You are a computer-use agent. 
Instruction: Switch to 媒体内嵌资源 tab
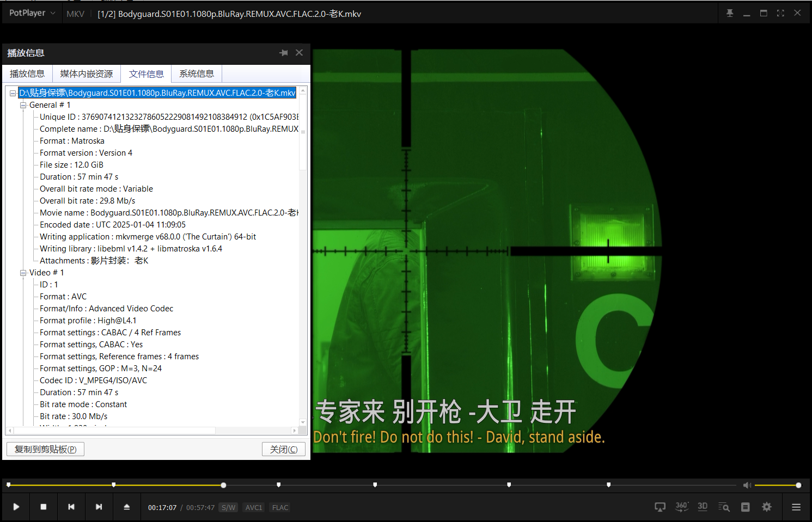pyautogui.click(x=87, y=73)
